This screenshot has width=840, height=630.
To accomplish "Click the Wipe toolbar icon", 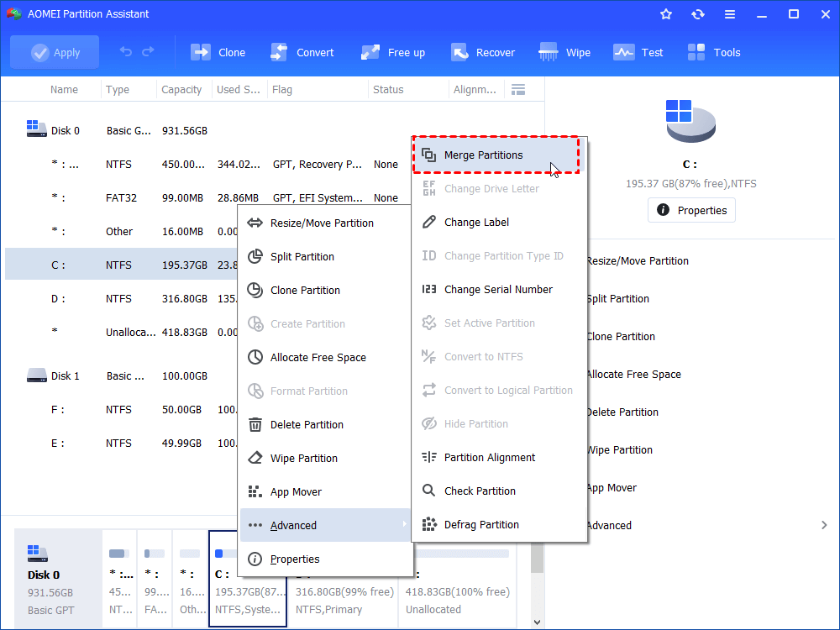I will coord(564,52).
